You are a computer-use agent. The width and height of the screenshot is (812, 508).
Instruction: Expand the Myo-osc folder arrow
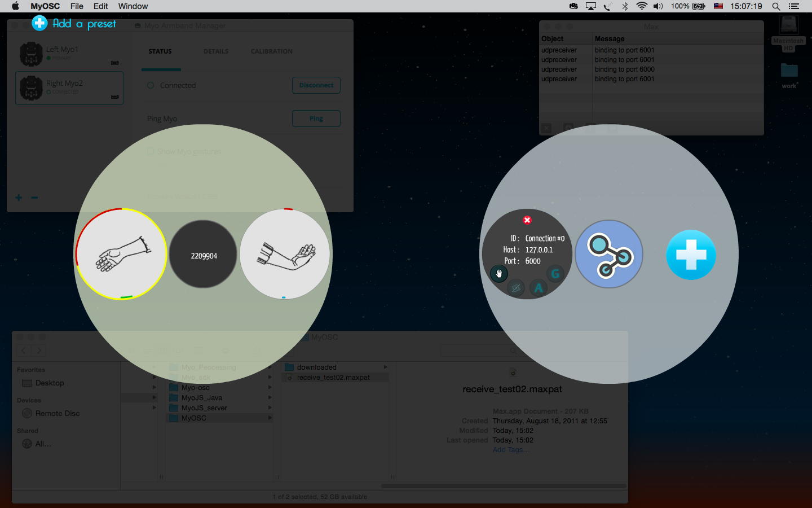pos(270,388)
